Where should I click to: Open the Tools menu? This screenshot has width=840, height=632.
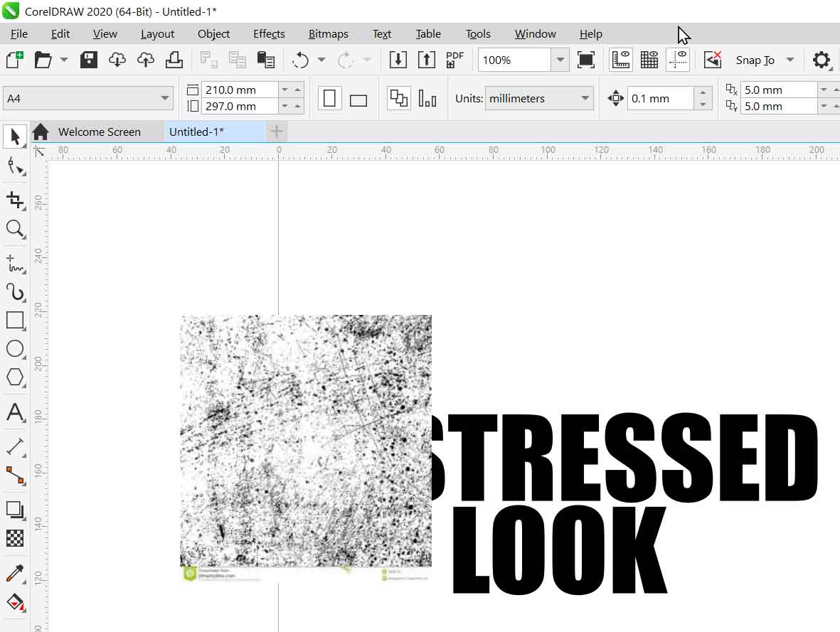point(478,33)
